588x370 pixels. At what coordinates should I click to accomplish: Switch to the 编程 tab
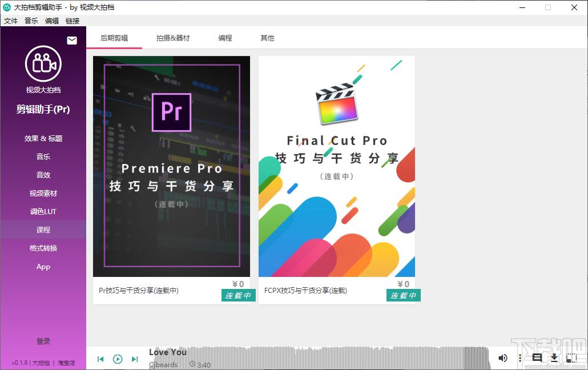click(x=225, y=38)
